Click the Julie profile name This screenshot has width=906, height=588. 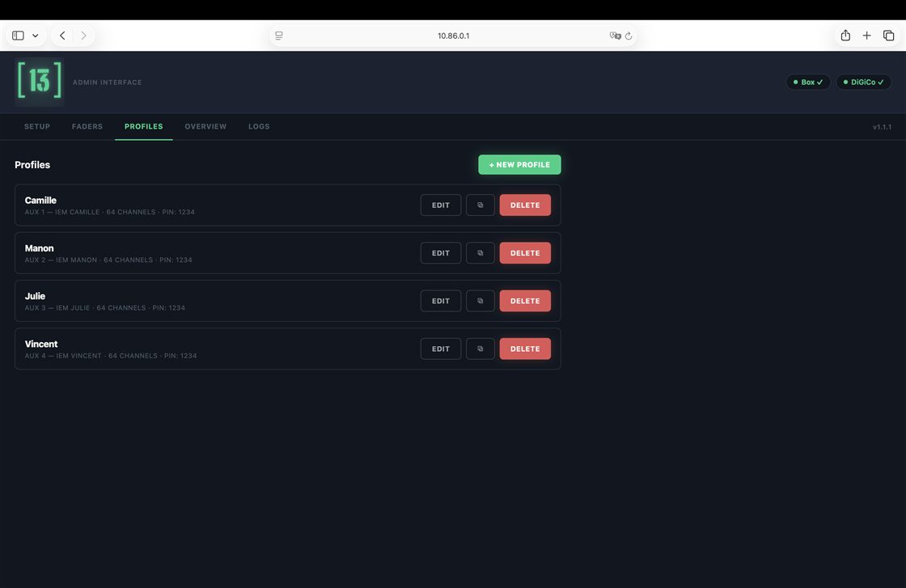[35, 296]
